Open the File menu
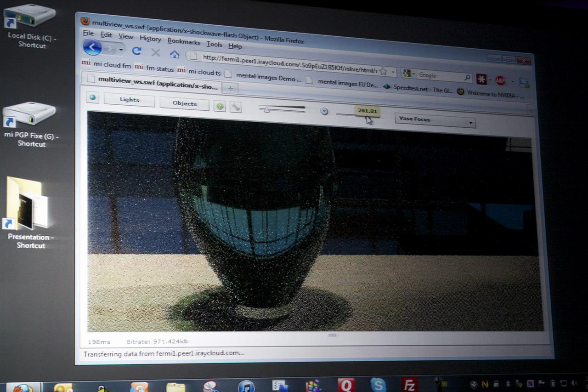 pos(88,34)
